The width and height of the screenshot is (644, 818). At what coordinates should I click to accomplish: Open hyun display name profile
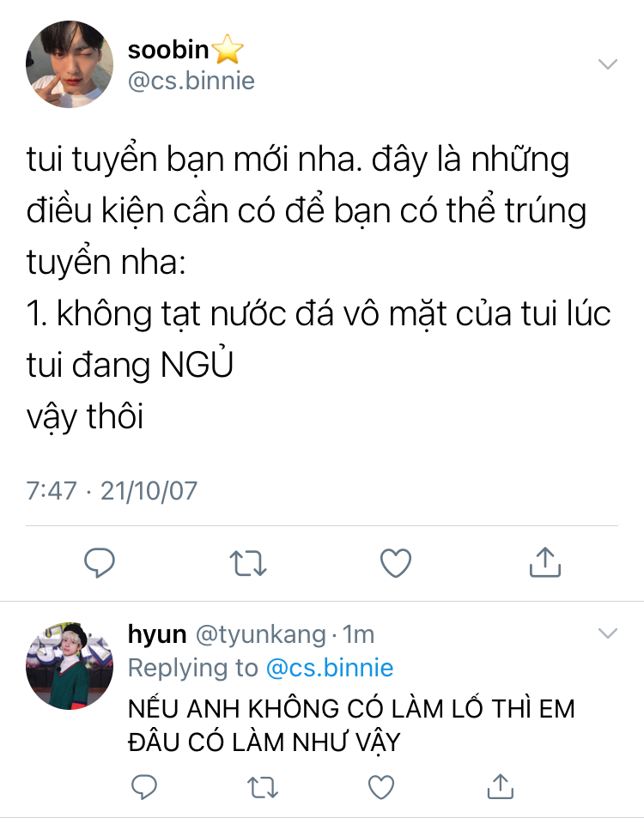(157, 634)
